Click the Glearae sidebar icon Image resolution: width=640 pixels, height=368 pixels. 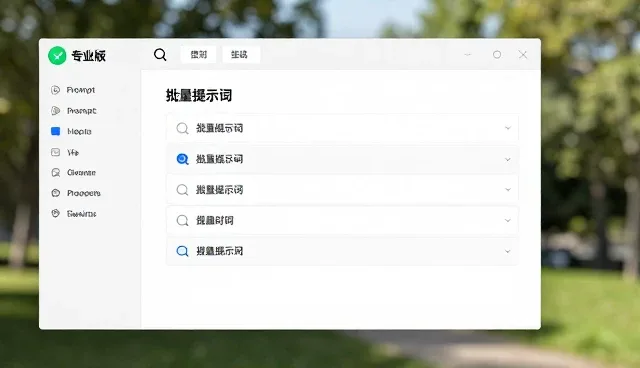[x=56, y=173]
